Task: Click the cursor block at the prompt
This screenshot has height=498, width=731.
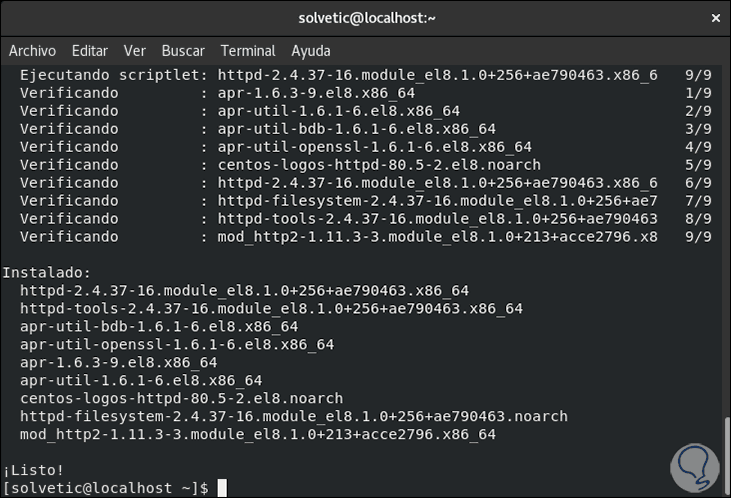Action: 222,488
